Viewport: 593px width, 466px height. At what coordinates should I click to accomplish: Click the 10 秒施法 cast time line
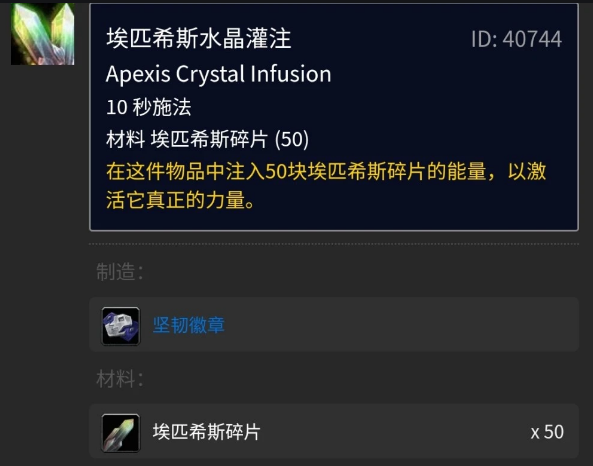click(x=149, y=107)
